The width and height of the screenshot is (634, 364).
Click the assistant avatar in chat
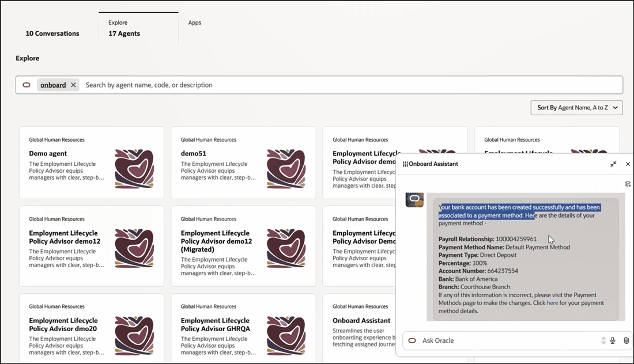pyautogui.click(x=414, y=200)
